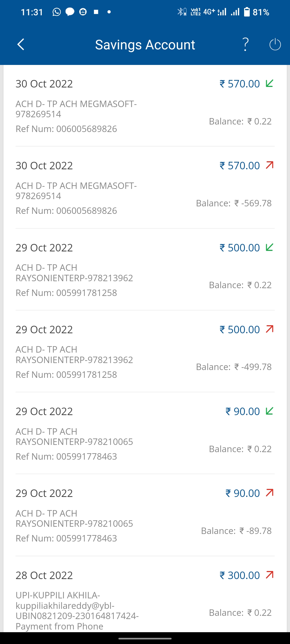Image resolution: width=290 pixels, height=644 pixels.
Task: Tap the first ₹570.00 credit amount
Action: (240, 84)
